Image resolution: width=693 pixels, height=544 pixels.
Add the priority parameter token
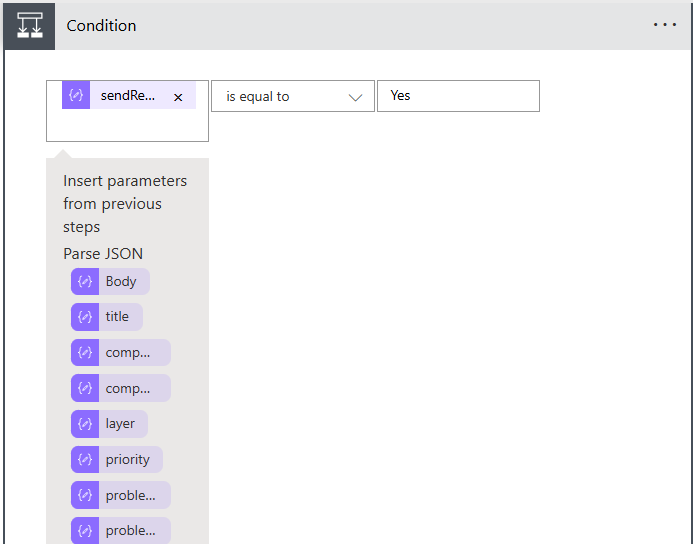128,459
